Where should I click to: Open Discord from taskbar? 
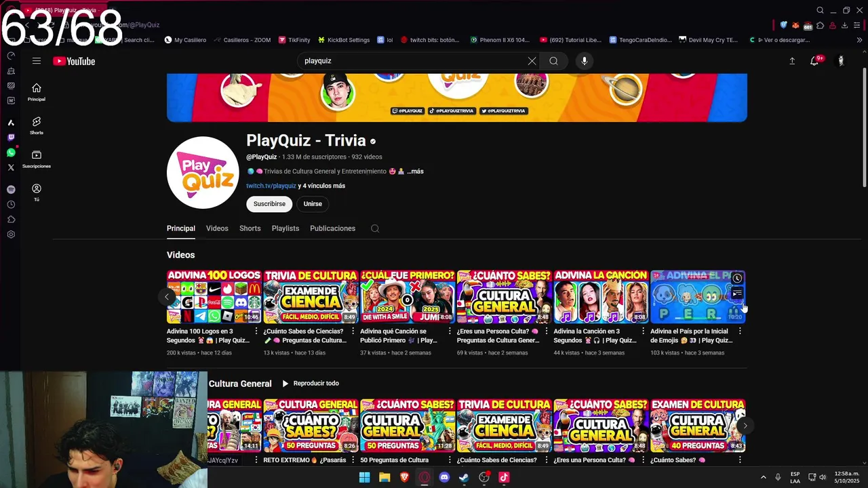point(444,477)
